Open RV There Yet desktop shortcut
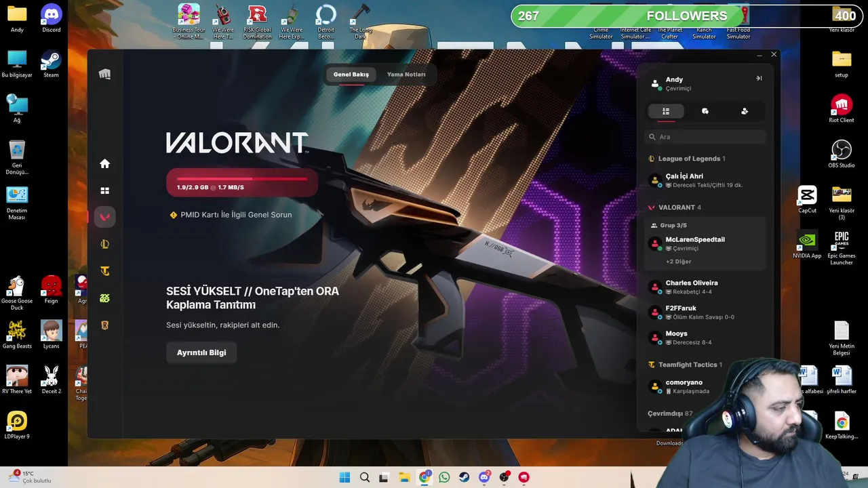The height and width of the screenshot is (488, 868). click(x=17, y=380)
